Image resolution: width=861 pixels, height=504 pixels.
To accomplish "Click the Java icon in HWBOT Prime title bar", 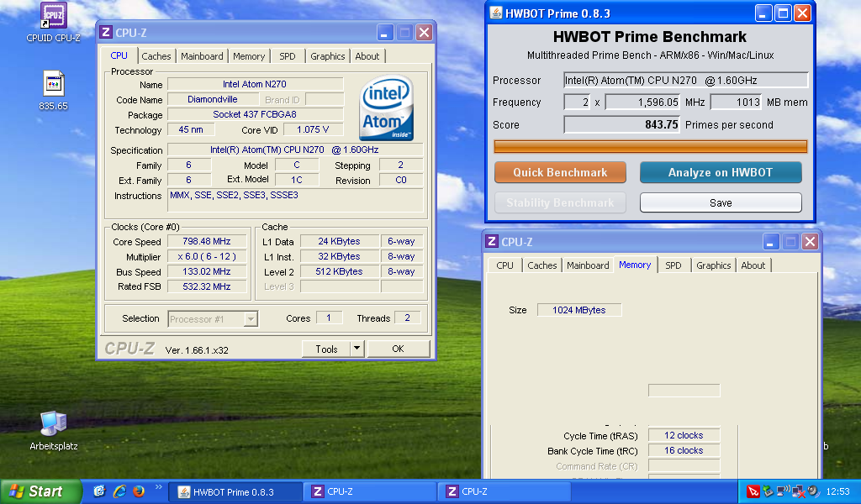I will click(496, 13).
